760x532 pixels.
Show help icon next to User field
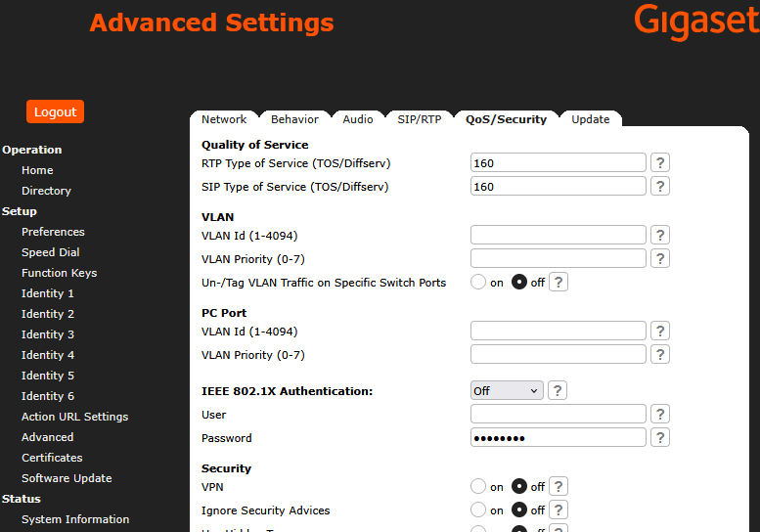659,414
